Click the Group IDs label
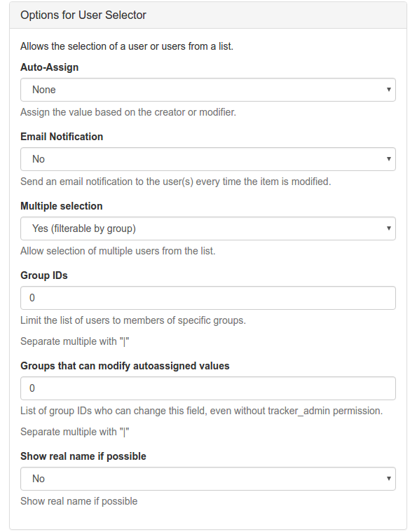The height and width of the screenshot is (532, 417). (x=44, y=275)
